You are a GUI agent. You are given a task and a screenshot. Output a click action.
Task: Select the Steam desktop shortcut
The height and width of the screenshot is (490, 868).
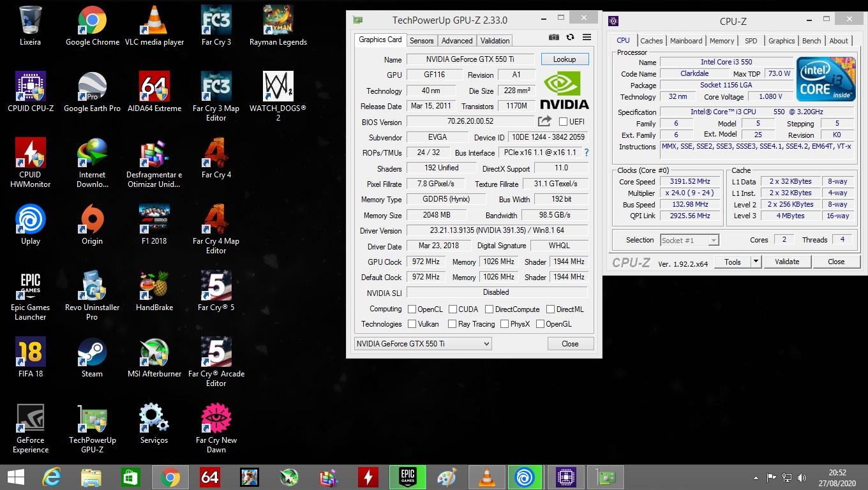click(x=93, y=357)
